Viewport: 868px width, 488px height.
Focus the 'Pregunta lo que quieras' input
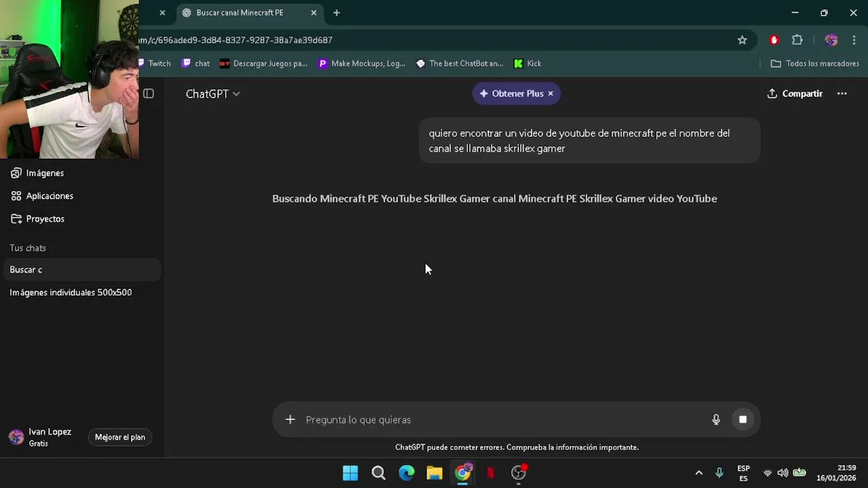point(503,420)
